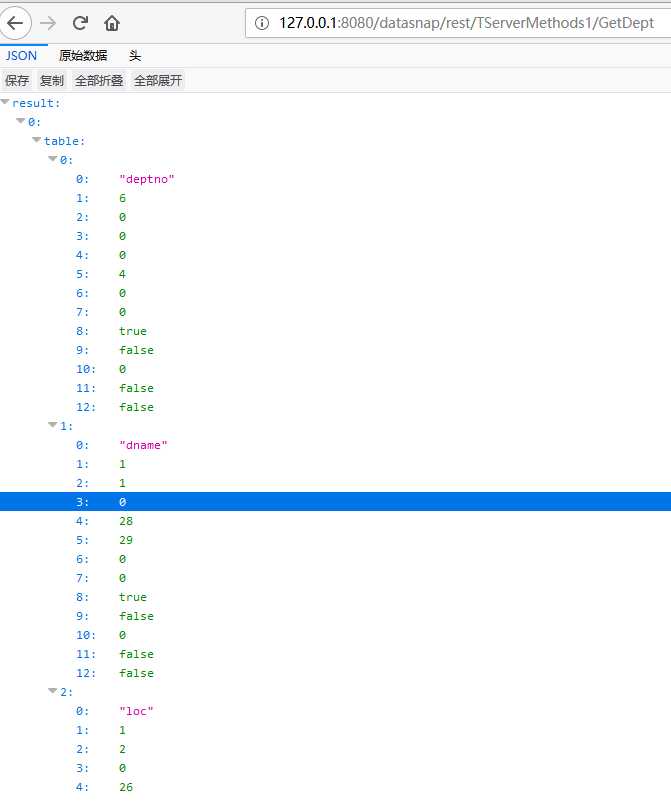The height and width of the screenshot is (801, 671).
Task: Select value 2 in loc entry row 2
Action: click(x=123, y=749)
